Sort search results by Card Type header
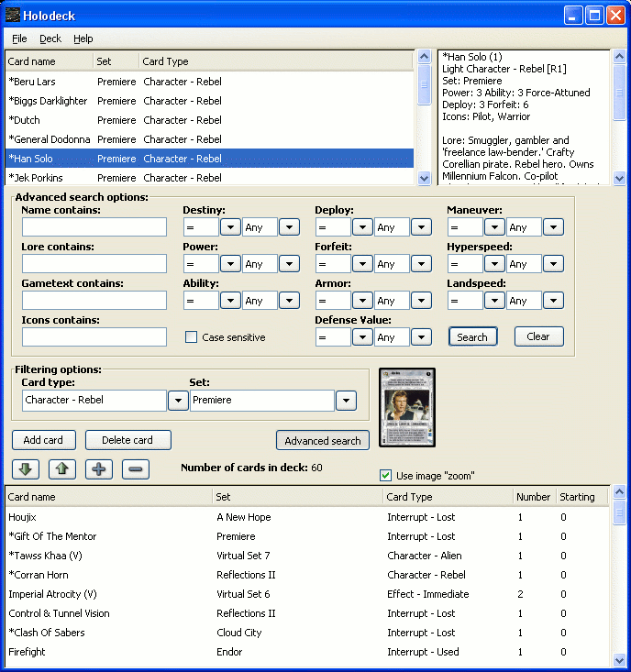 (276, 61)
